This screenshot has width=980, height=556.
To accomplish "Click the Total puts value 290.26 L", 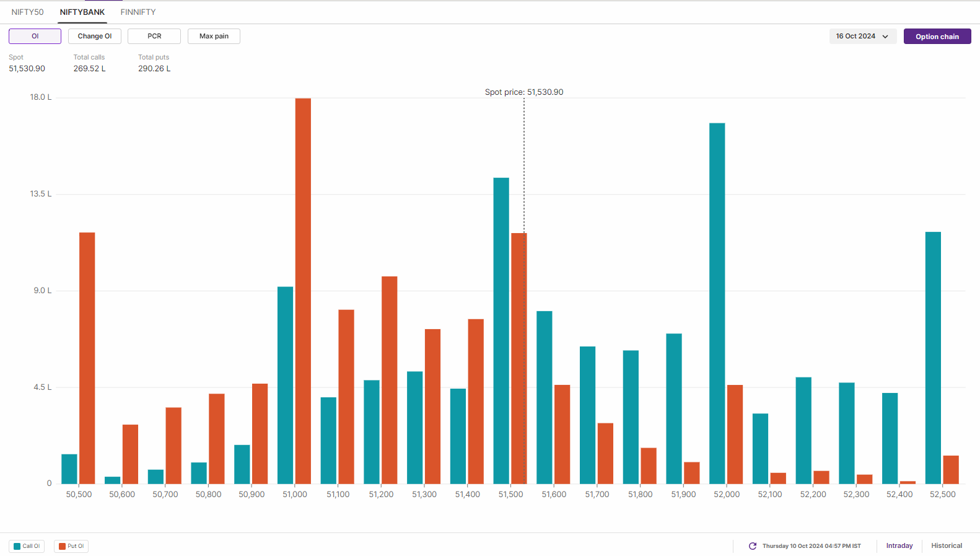I will coord(154,69).
